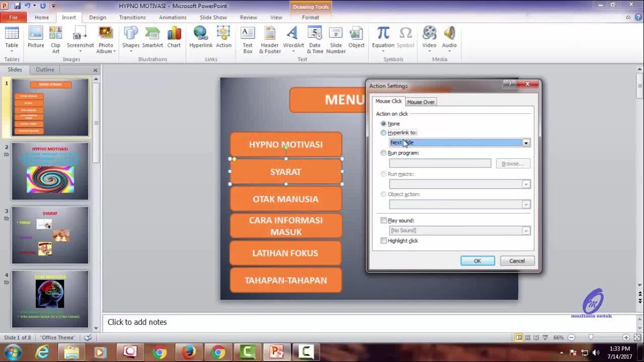Click the OTAK MANUSIA shape
Screen dimensions: 644x362
[286, 199]
